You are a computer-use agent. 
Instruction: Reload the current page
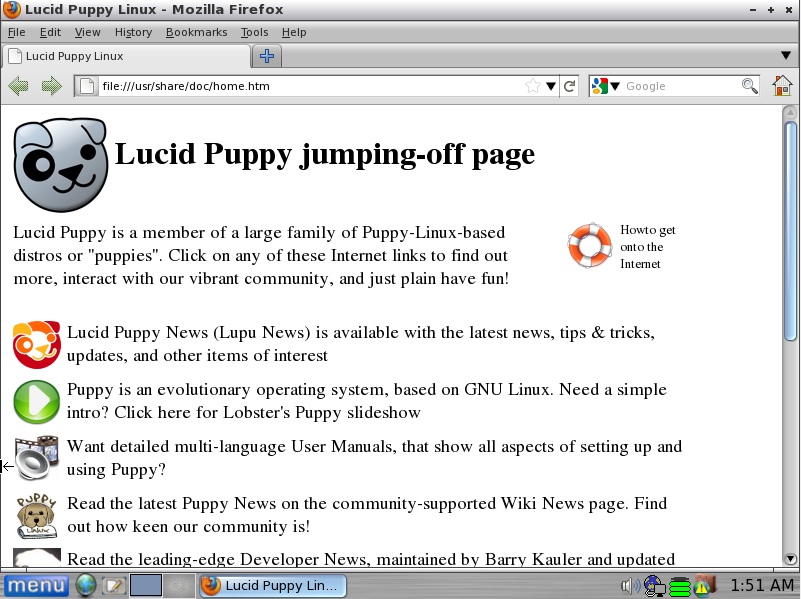click(x=570, y=86)
